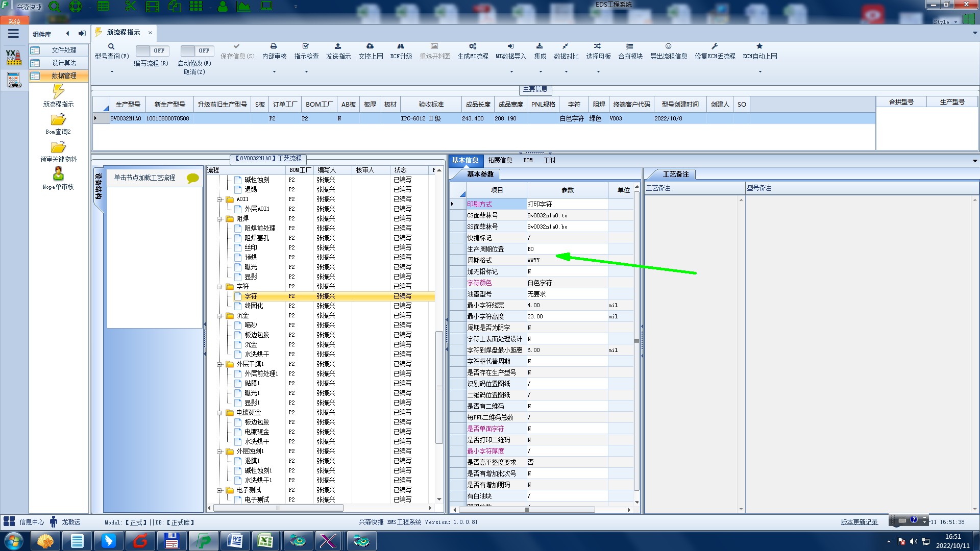
Task: Click 发送指示 upload tool
Action: [x=338, y=52]
